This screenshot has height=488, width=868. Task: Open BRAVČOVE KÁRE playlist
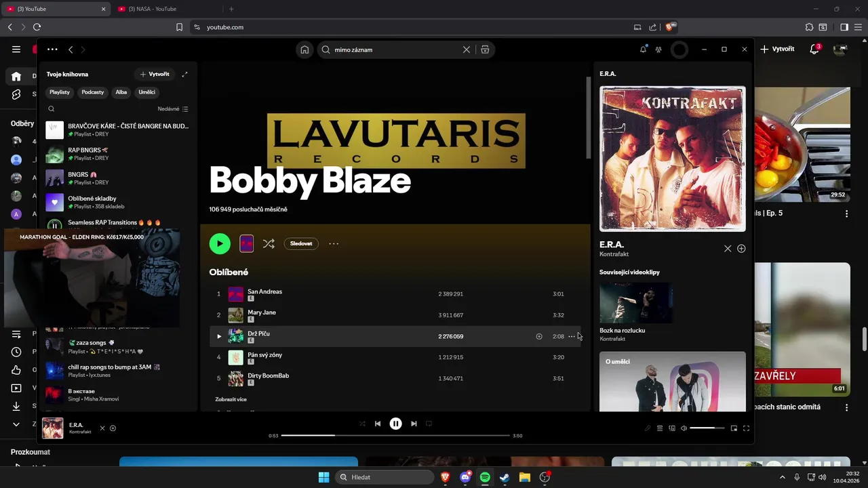pyautogui.click(x=117, y=129)
